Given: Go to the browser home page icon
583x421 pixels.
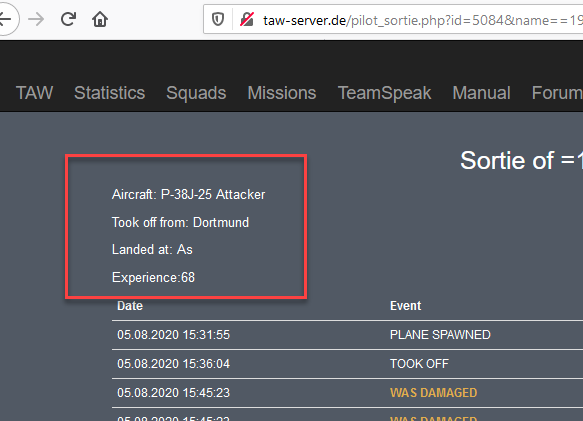Looking at the screenshot, I should (x=100, y=19).
